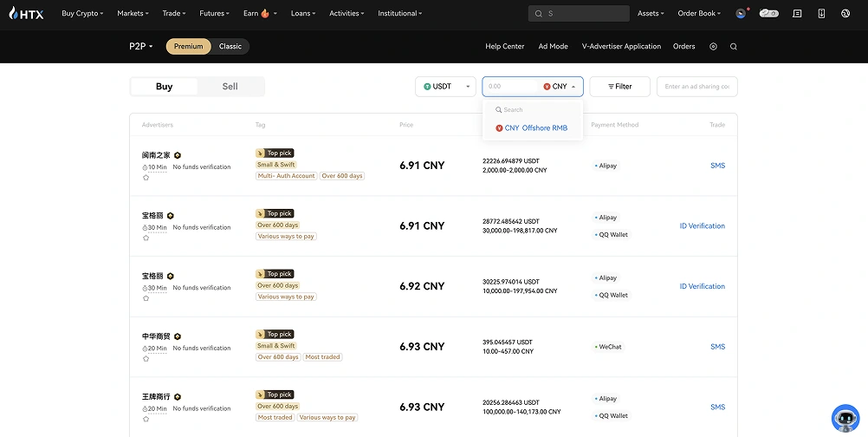Expand the Buy Crypto menu
The image size is (868, 437).
point(82,13)
